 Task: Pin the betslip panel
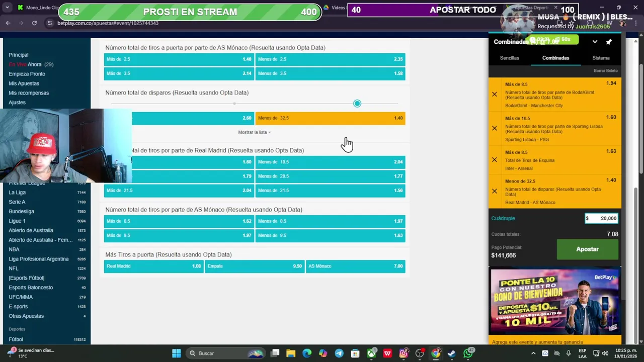609,42
